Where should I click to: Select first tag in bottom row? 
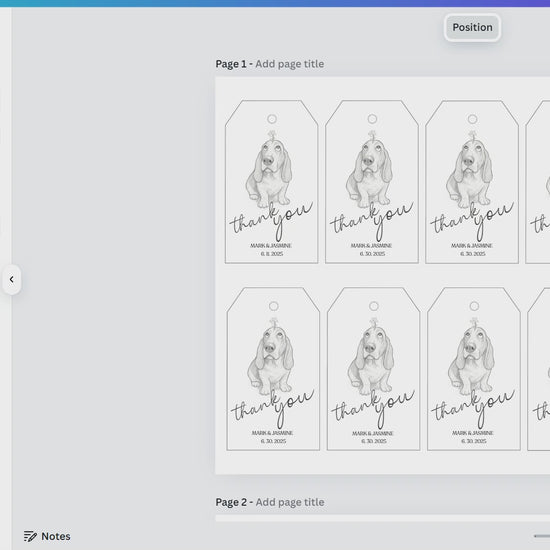(273, 369)
